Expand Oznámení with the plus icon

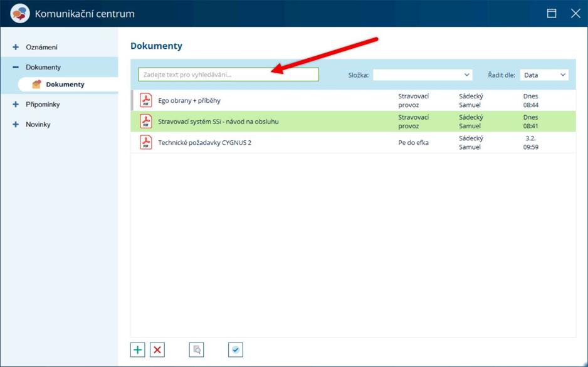[x=16, y=47]
